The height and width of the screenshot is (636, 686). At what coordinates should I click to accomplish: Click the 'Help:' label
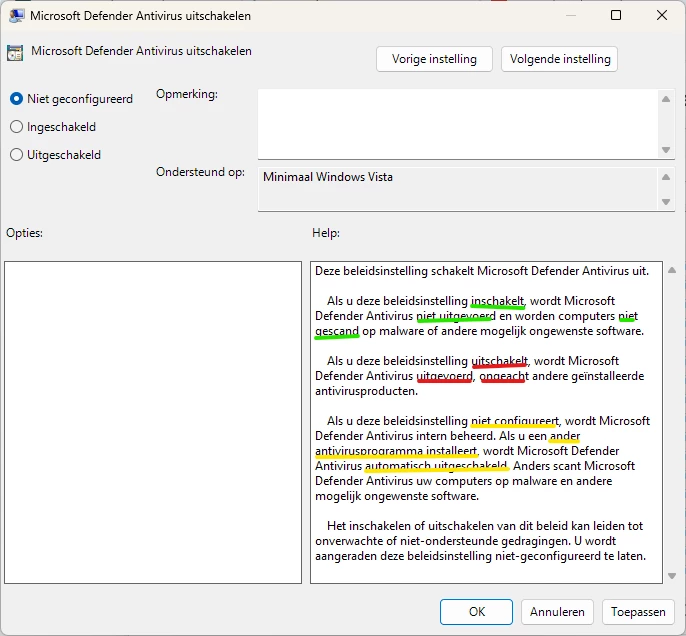326,233
